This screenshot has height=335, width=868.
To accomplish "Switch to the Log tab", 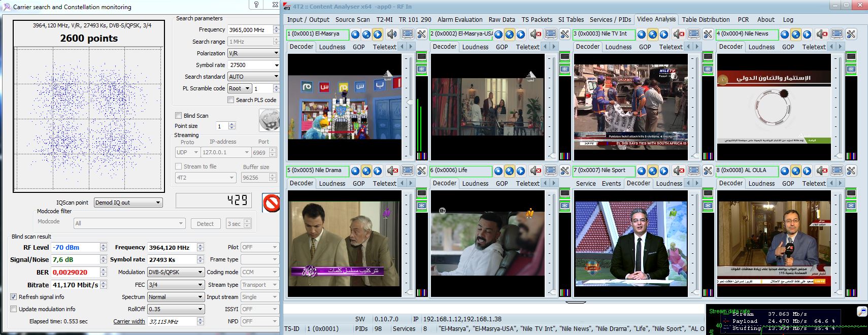I will (788, 19).
